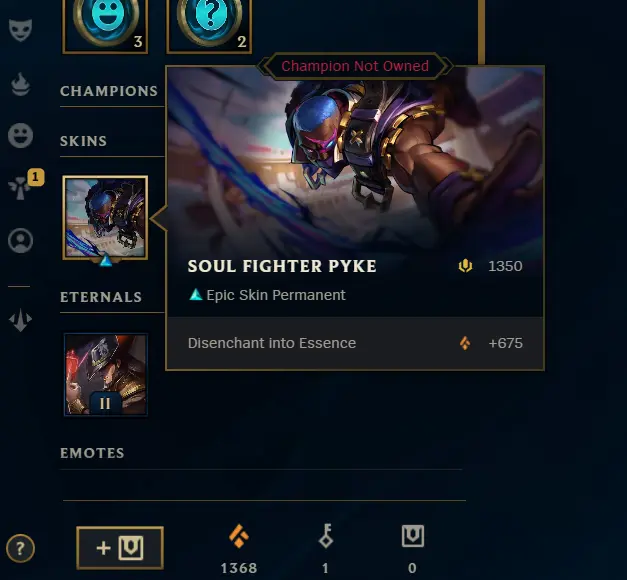Select the Twisted Fate eternals shard
The width and height of the screenshot is (627, 580).
click(x=106, y=375)
